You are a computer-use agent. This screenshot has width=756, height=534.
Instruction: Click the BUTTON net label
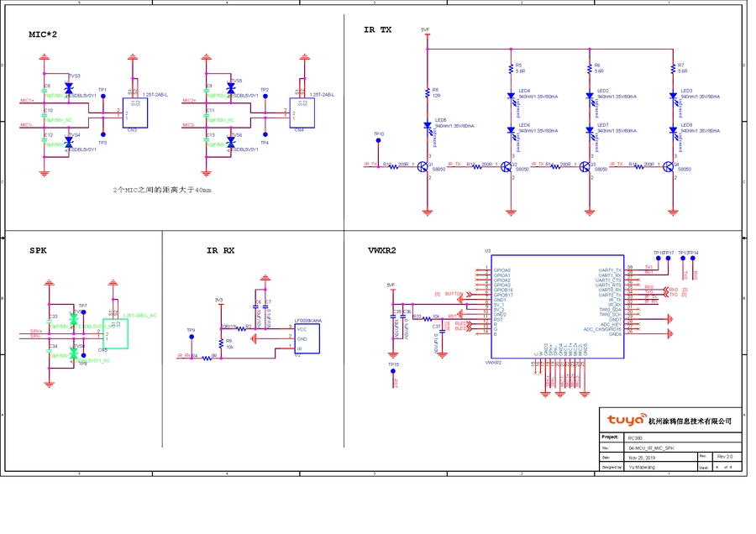point(452,292)
